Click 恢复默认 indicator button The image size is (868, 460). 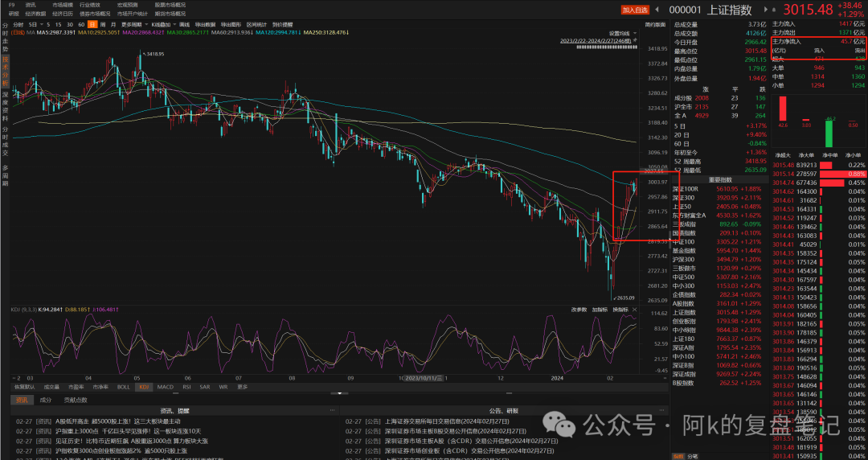(24, 387)
